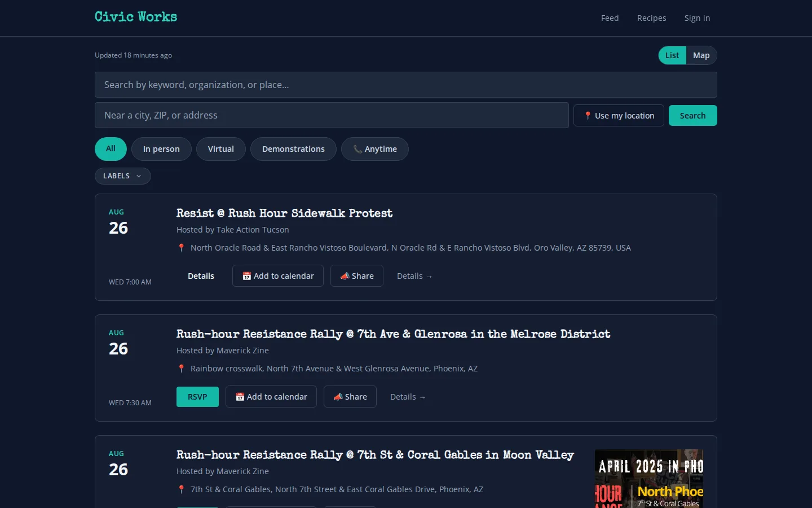
Task: Share the Sidewalk Protest event
Action: coord(357,276)
